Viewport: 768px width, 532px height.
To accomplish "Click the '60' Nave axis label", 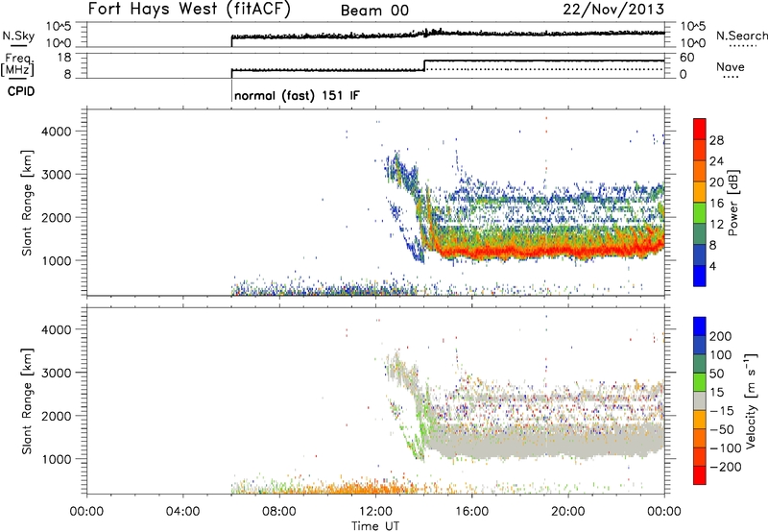I will (687, 58).
